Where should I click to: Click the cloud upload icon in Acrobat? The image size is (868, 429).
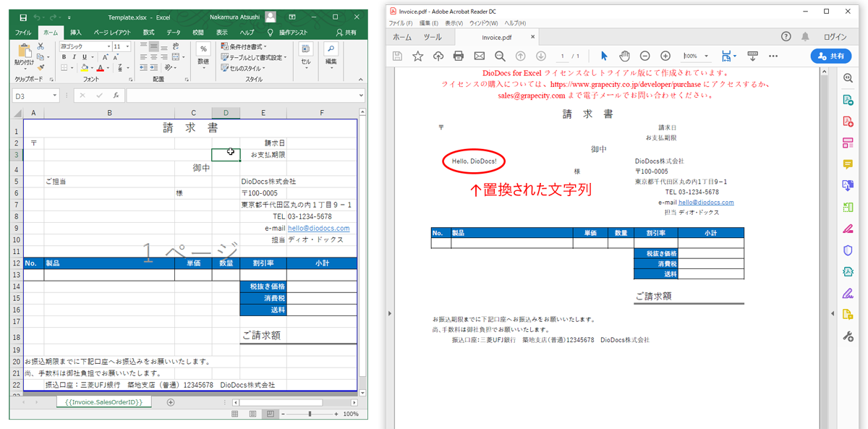[x=438, y=56]
